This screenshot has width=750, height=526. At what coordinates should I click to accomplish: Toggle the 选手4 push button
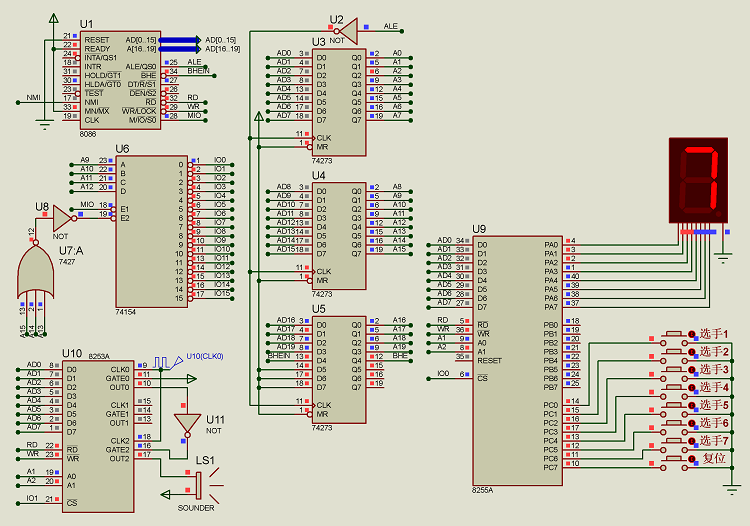[674, 390]
